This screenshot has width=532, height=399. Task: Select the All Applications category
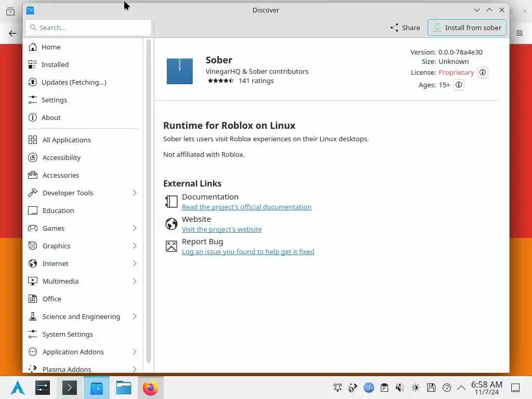[83, 140]
